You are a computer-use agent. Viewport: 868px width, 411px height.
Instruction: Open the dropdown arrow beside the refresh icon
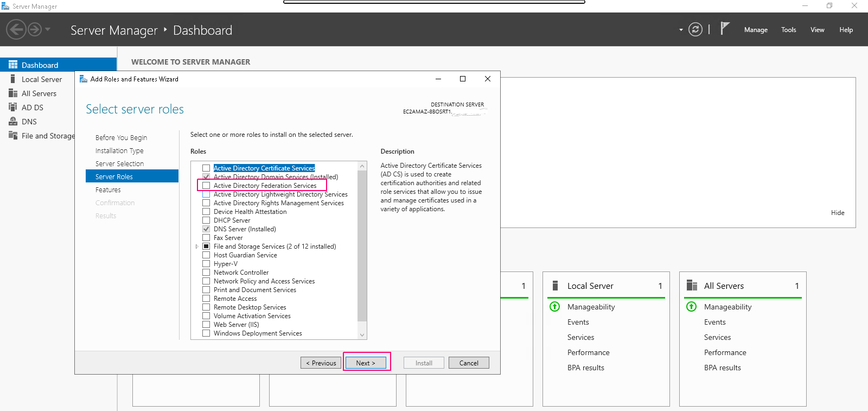(x=681, y=30)
